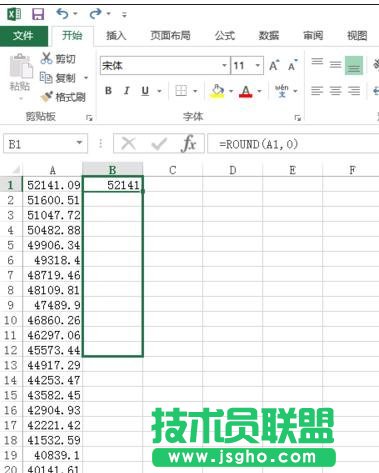This screenshot has width=379, height=473.
Task: Expand the borders options arrow
Action: click(x=195, y=91)
